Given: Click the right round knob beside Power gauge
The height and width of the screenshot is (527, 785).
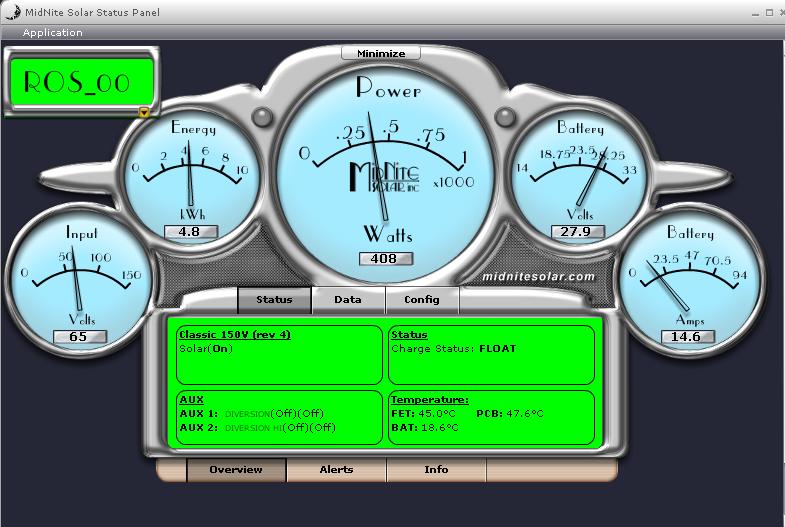Looking at the screenshot, I should click(505, 118).
